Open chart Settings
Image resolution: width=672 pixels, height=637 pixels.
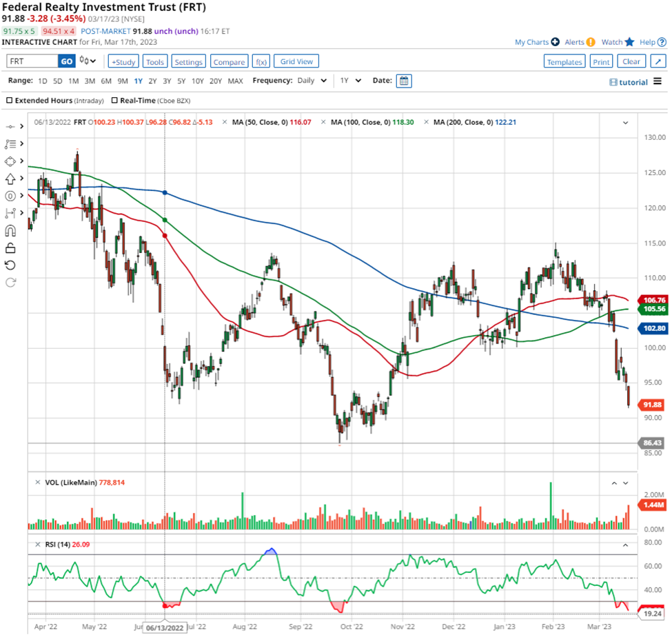(x=189, y=62)
